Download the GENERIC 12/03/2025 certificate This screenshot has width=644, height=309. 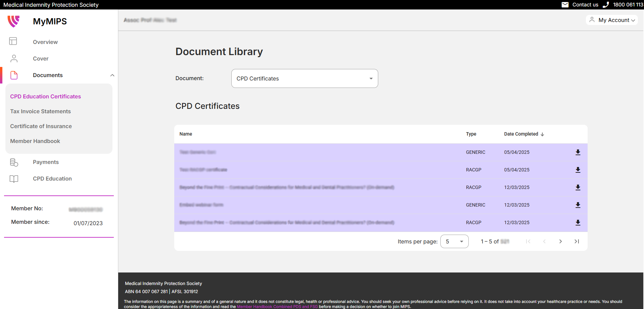(578, 205)
